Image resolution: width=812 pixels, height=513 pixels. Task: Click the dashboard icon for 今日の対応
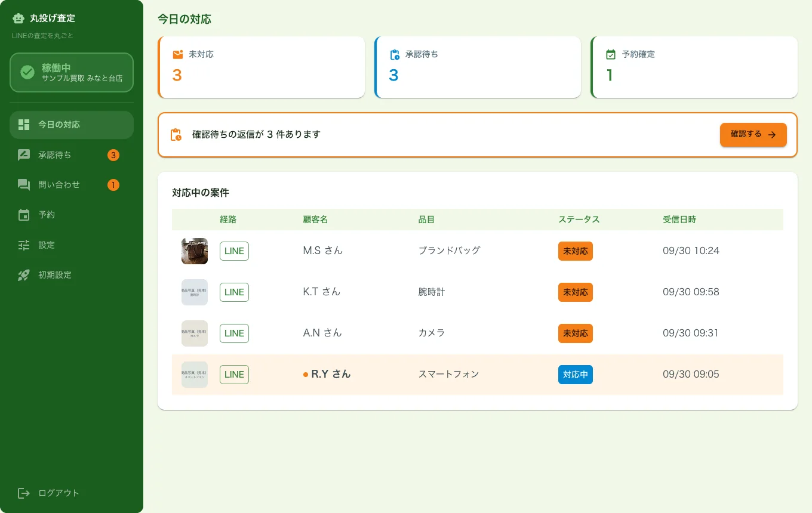click(24, 125)
